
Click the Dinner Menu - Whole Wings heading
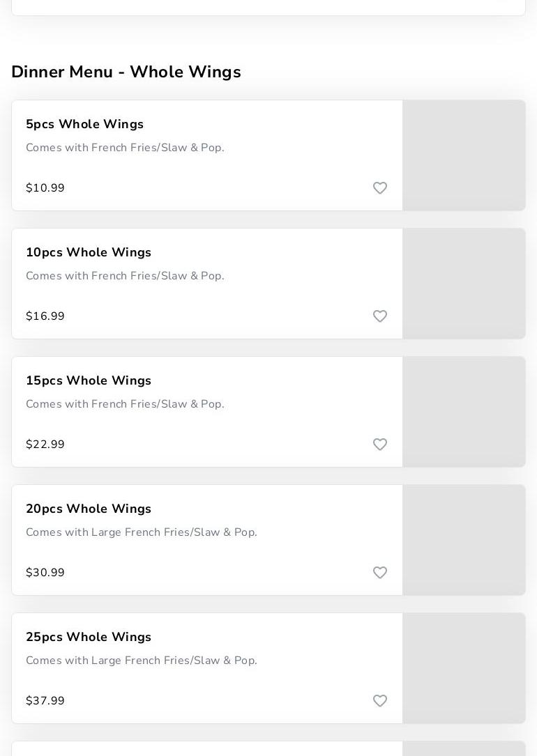coord(126,72)
